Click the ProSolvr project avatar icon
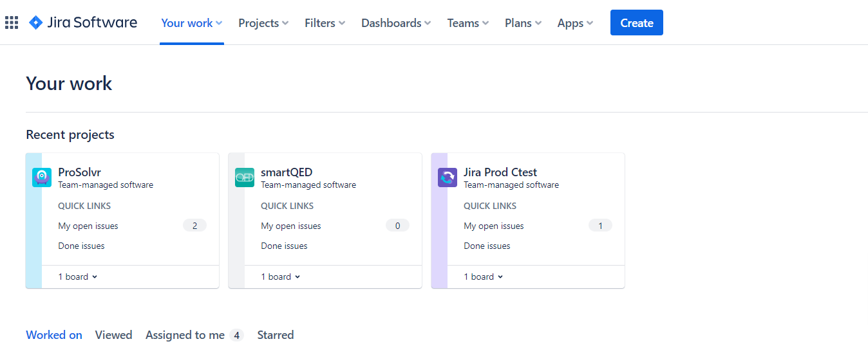The width and height of the screenshot is (868, 346). (42, 178)
